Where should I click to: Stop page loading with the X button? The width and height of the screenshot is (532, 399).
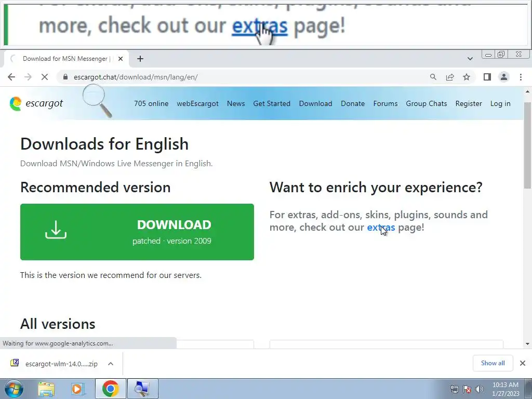pyautogui.click(x=45, y=77)
